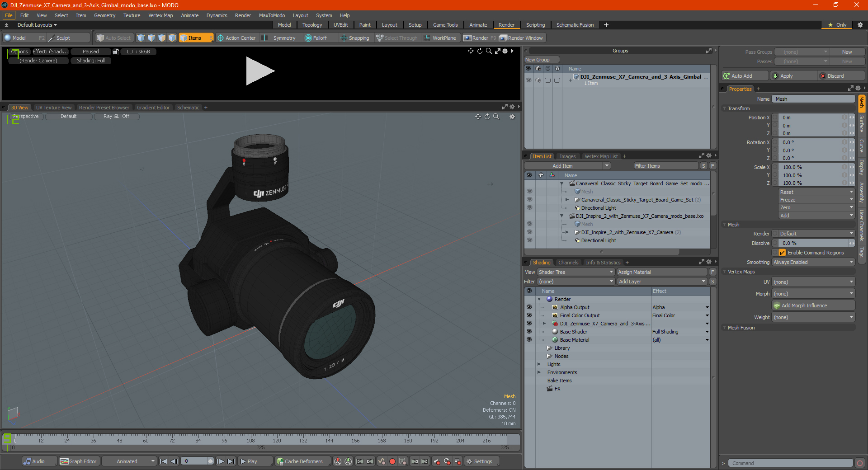Toggle visibility of DJI_Inspire_2_with_Zenmuse_X7_Camera item
Screen dimensions: 868x470
[529, 232]
